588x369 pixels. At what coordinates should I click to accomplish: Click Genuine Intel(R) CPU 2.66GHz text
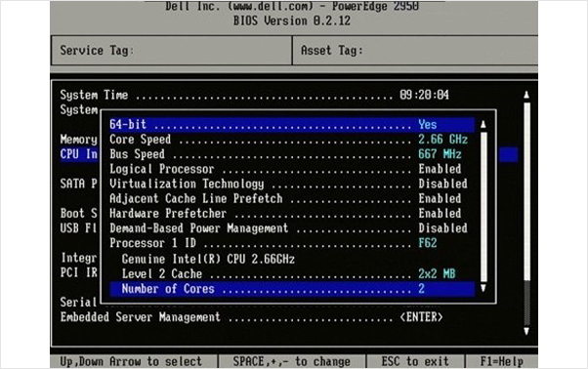(208, 259)
